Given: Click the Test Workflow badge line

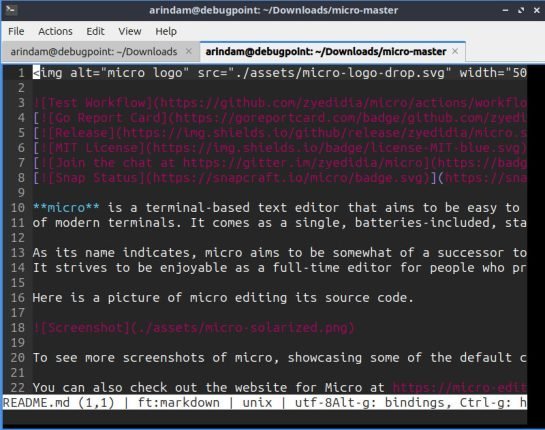Looking at the screenshot, I should pos(279,103).
